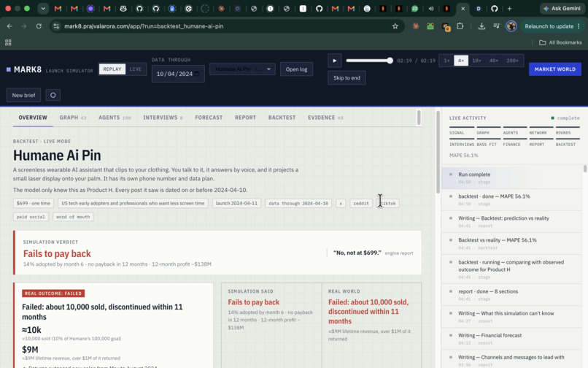
Task: Click the play button in replay controls
Action: tap(335, 61)
